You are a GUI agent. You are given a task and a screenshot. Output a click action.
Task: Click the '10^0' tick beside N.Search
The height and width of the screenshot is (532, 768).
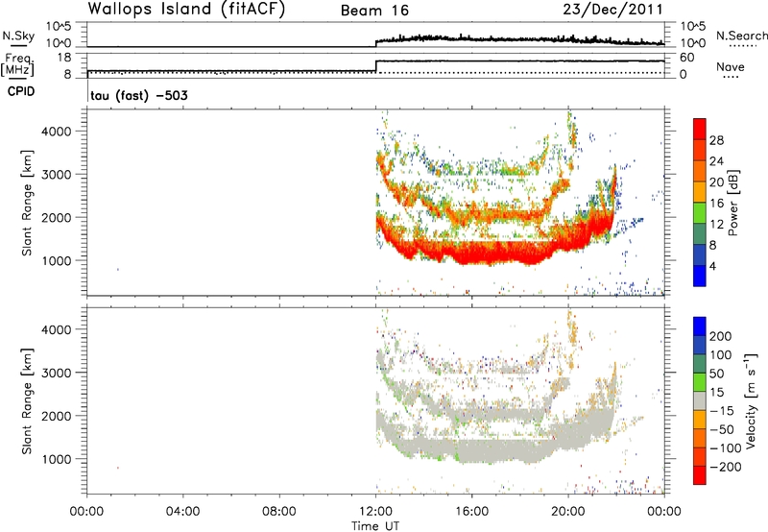[693, 43]
